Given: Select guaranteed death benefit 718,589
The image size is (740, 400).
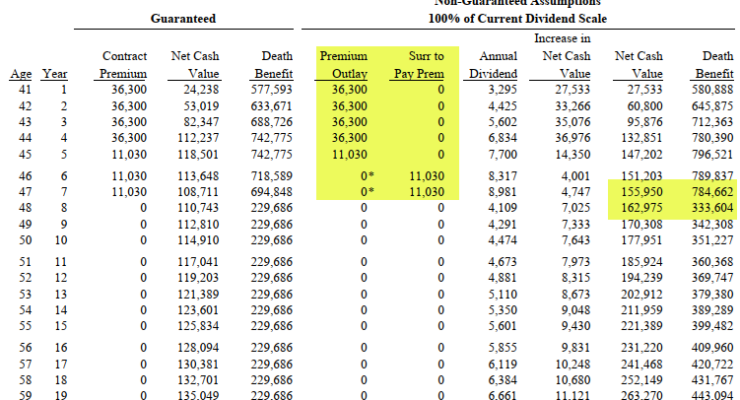Looking at the screenshot, I should [x=271, y=176].
